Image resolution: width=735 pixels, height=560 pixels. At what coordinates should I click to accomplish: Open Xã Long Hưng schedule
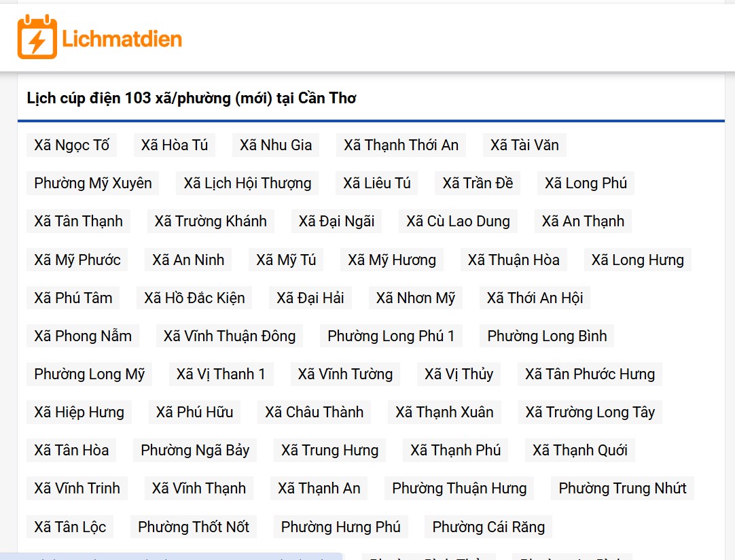point(637,260)
